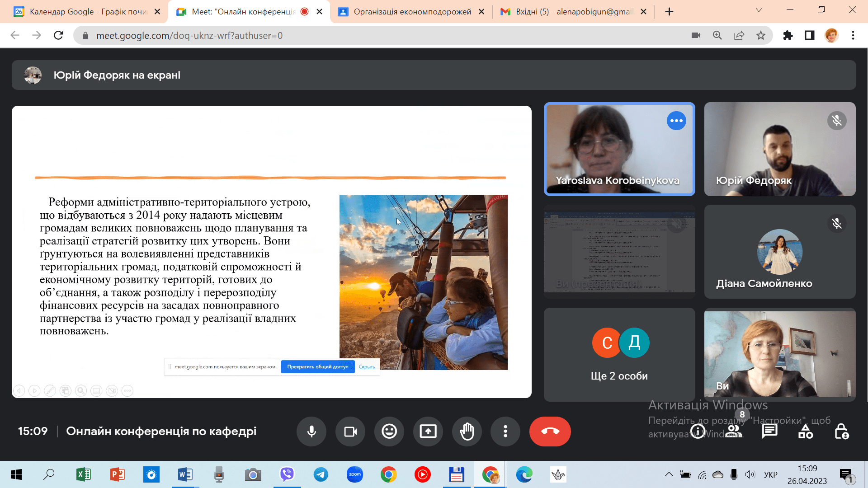Open the activities shapes icon
This screenshot has width=868, height=488.
click(x=805, y=432)
